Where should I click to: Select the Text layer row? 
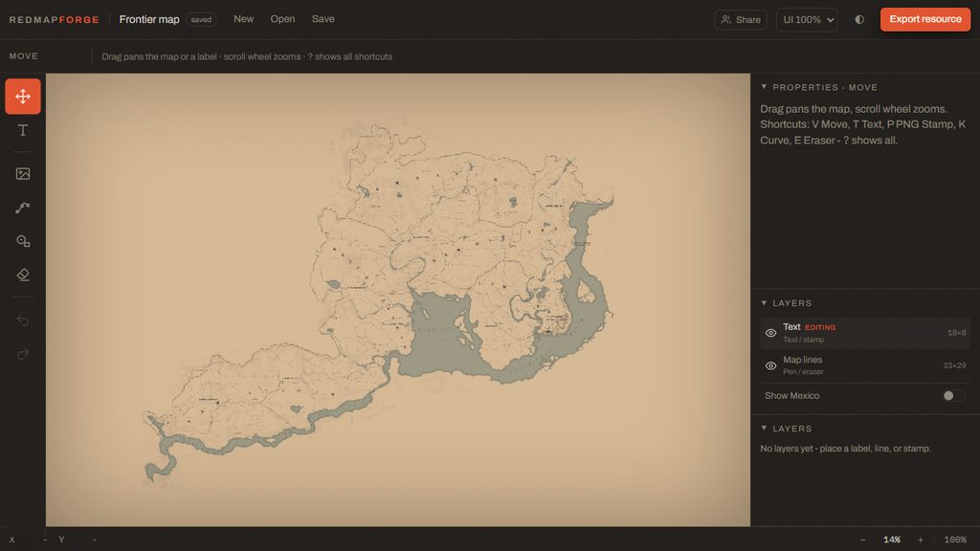pyautogui.click(x=864, y=333)
